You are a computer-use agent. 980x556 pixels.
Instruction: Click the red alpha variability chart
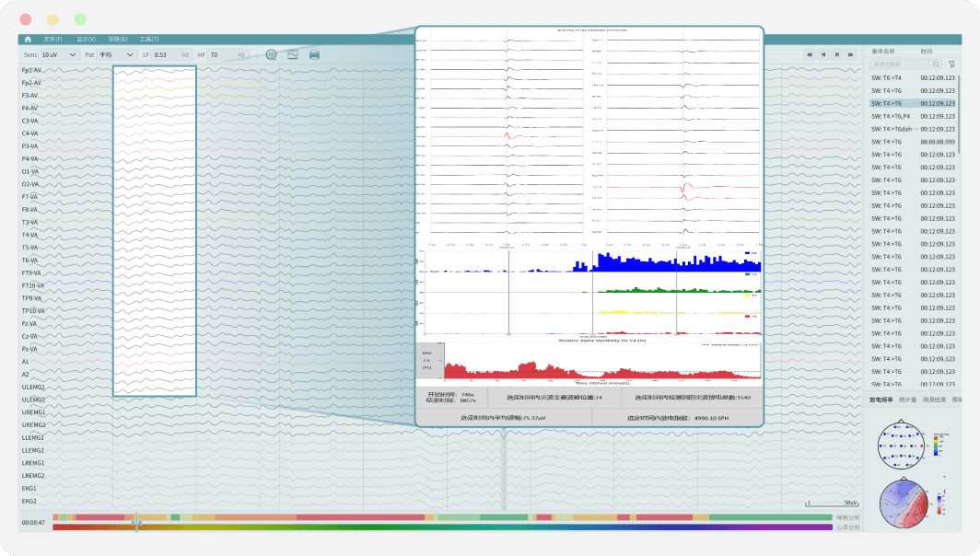(x=602, y=361)
